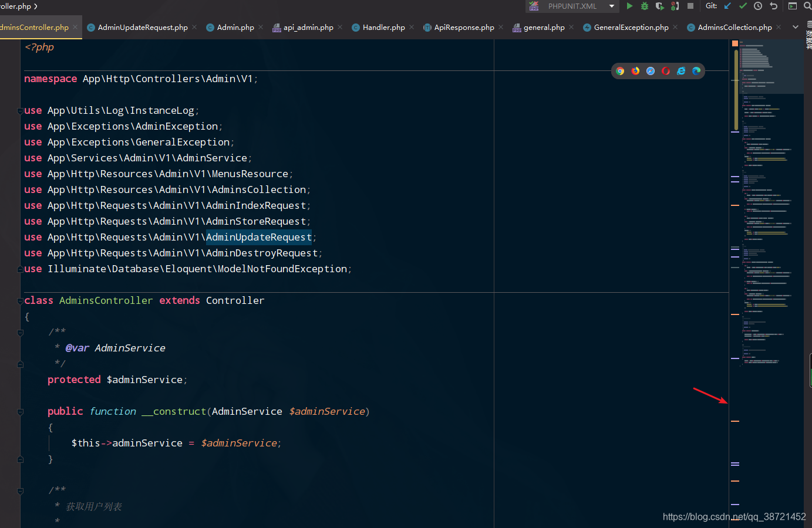This screenshot has width=812, height=528.
Task: Close the api_admin.php tab
Action: [x=340, y=27]
